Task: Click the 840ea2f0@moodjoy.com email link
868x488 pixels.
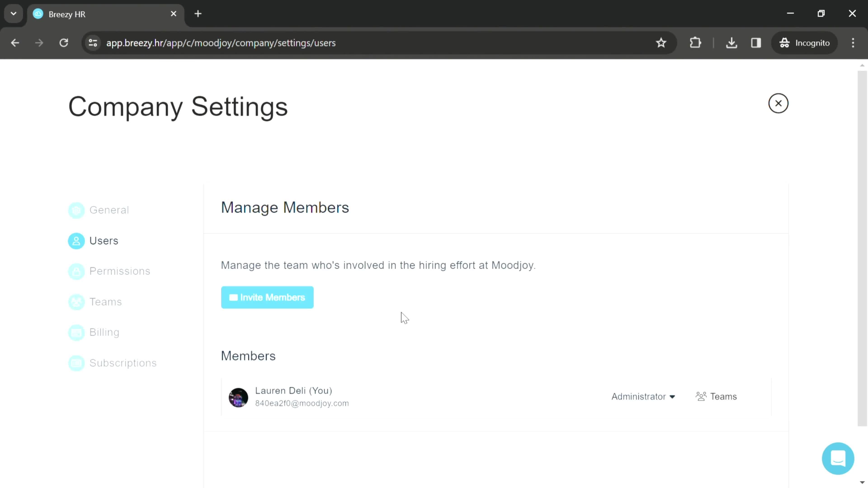Action: pos(302,403)
